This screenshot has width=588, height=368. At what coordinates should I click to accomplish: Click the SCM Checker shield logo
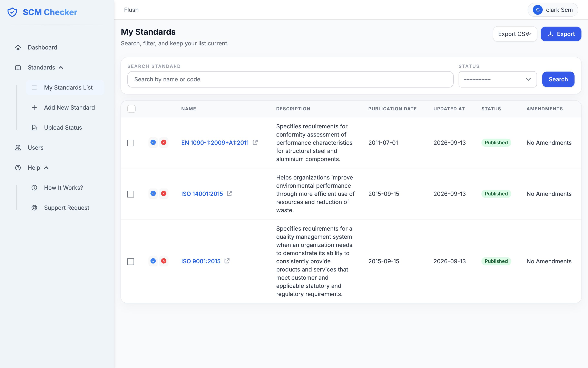12,12
